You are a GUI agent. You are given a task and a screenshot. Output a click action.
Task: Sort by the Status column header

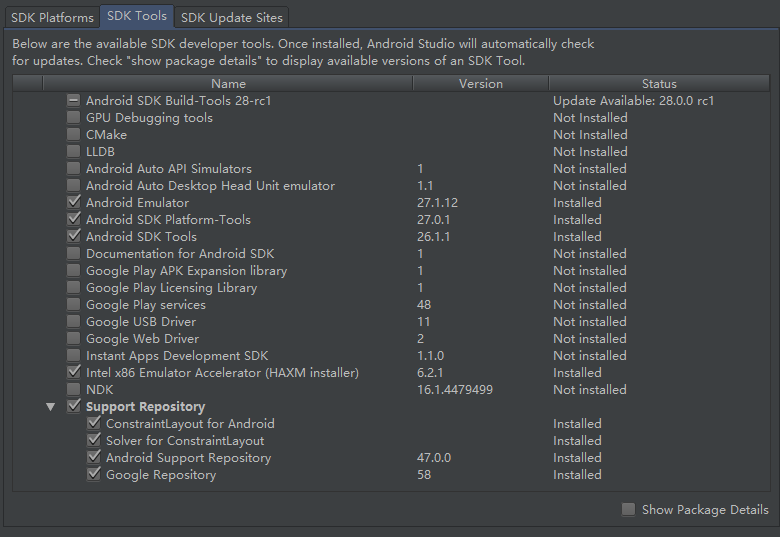(x=659, y=84)
